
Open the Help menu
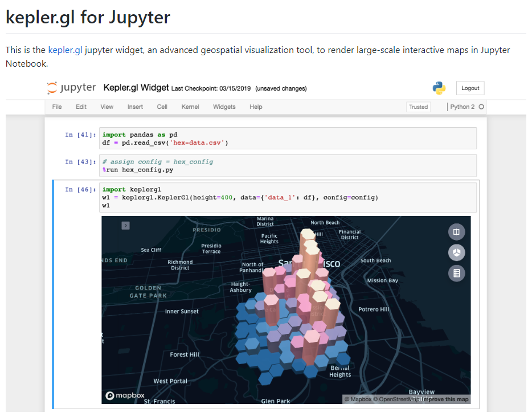pyautogui.click(x=255, y=107)
